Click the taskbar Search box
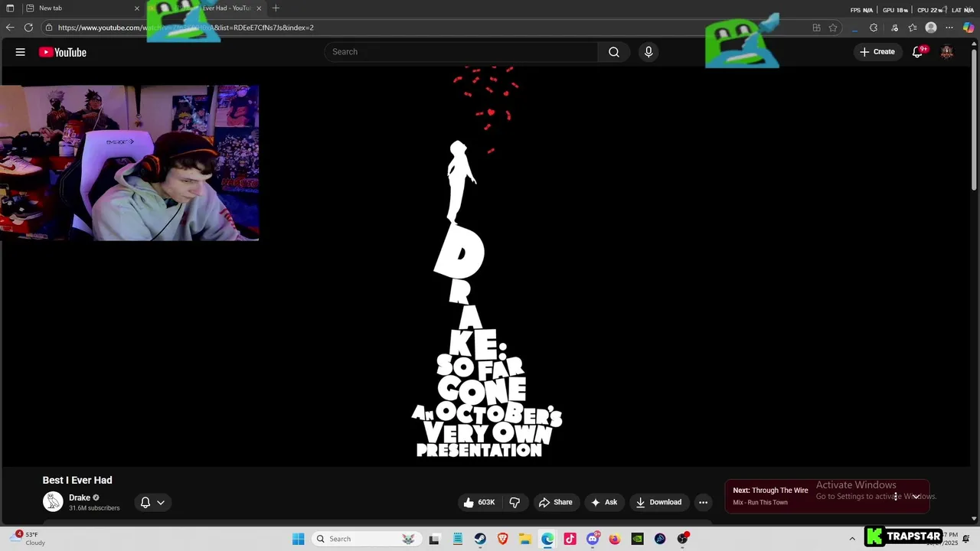The height and width of the screenshot is (551, 980). point(367,539)
